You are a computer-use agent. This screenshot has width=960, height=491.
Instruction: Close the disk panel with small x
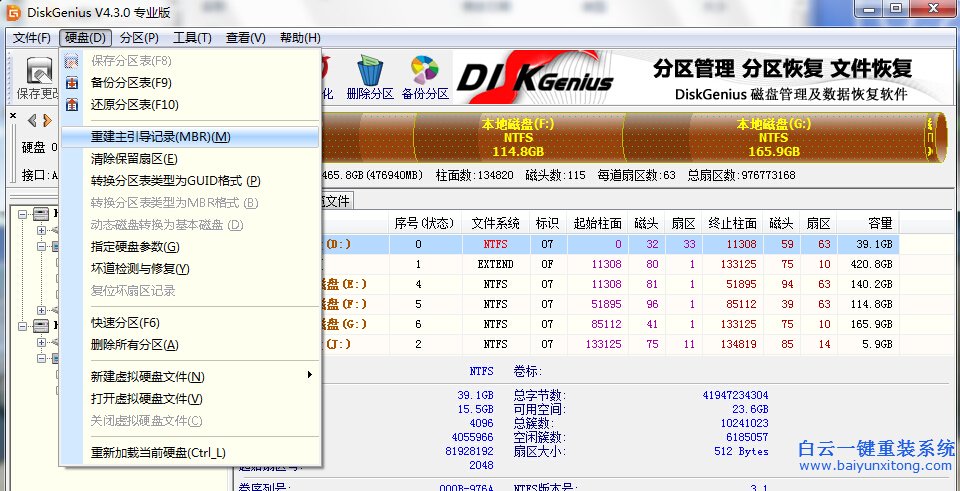(12, 116)
